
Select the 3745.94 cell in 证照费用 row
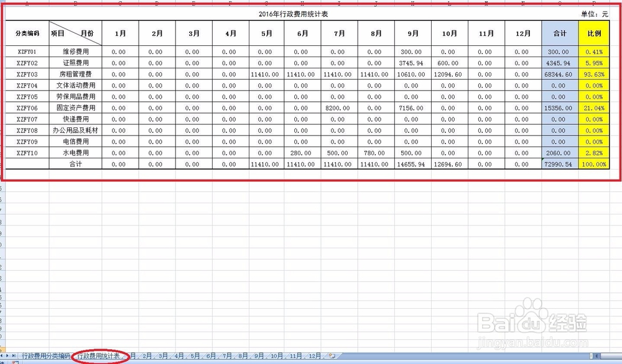[x=412, y=63]
